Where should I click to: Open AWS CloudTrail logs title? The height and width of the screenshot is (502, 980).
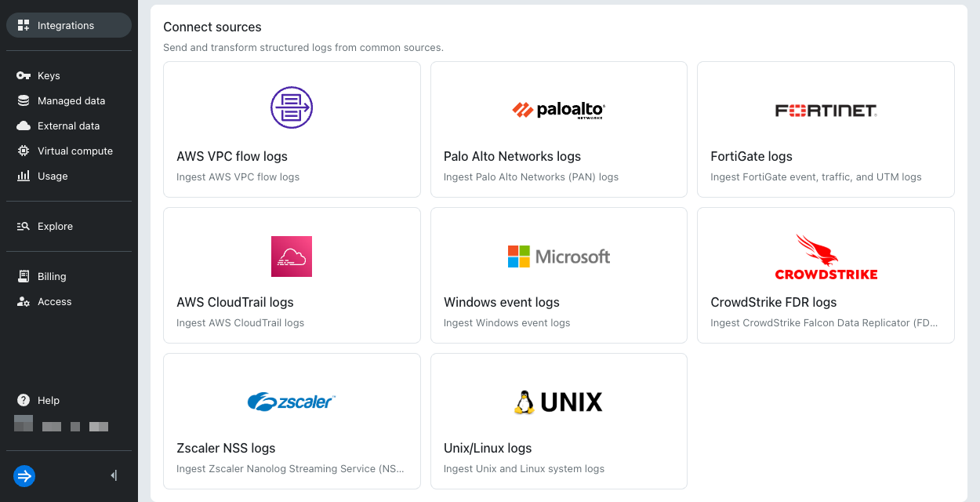(235, 302)
